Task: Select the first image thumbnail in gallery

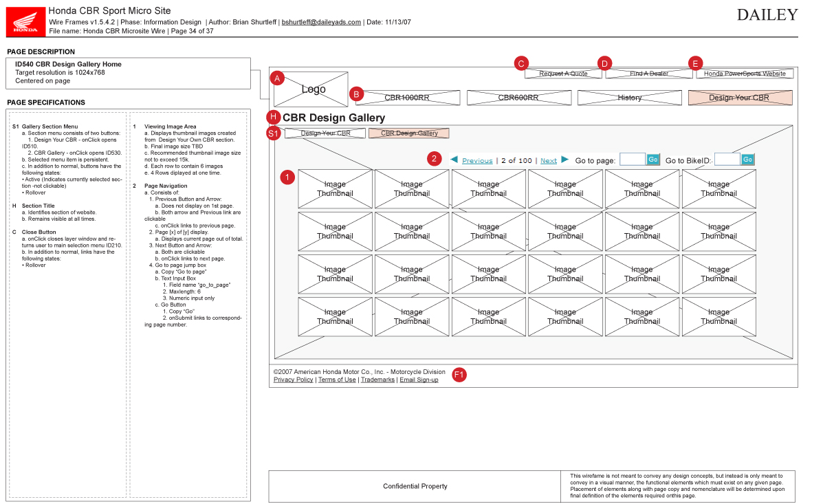Action: pos(335,189)
